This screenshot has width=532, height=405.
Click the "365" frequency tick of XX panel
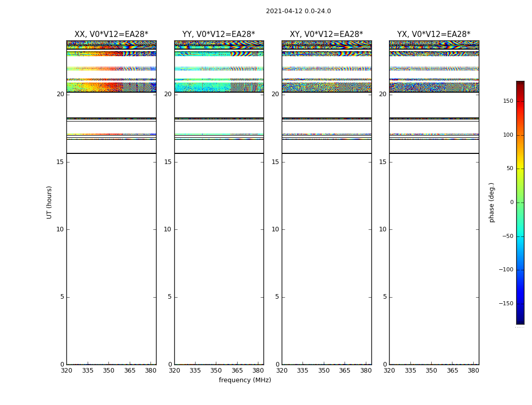click(130, 371)
